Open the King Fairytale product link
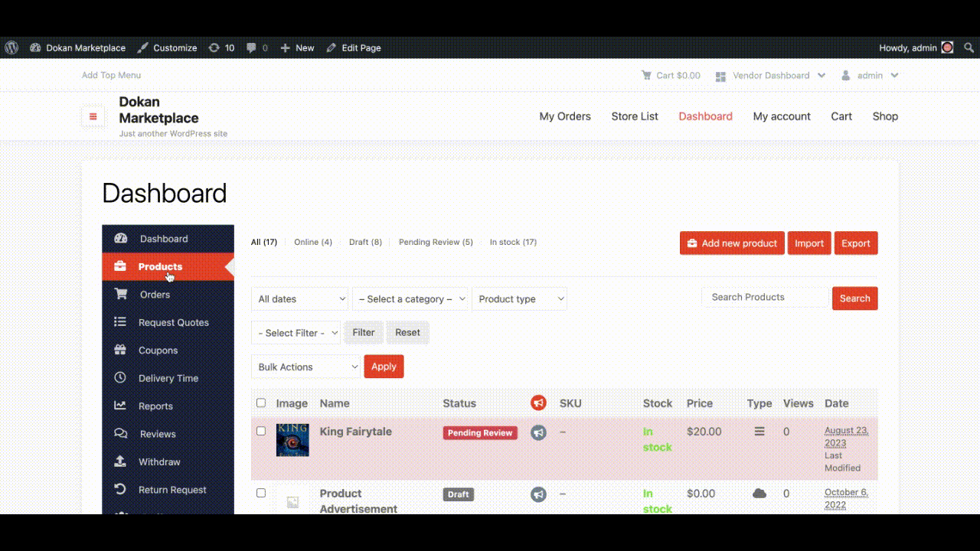The height and width of the screenshot is (551, 980). tap(355, 432)
